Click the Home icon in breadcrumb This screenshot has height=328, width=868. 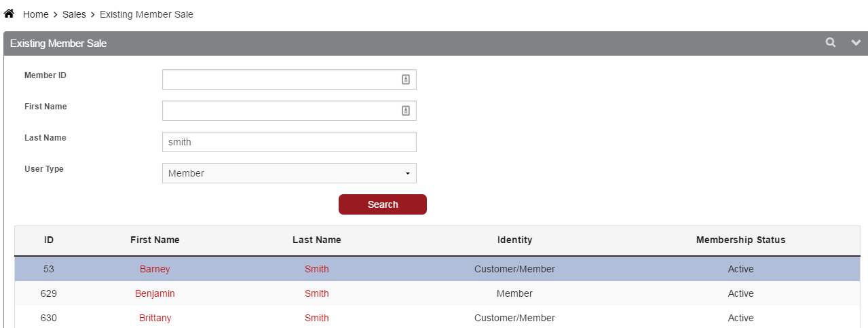10,14
